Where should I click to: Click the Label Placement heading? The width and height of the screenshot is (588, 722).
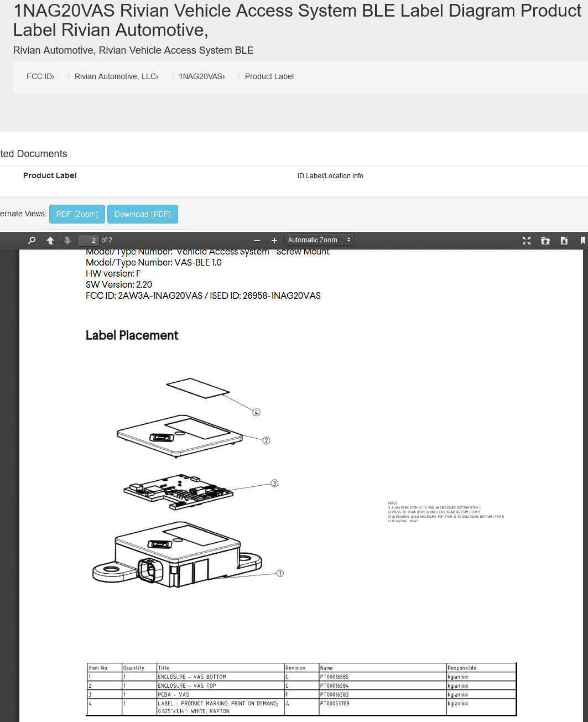pyautogui.click(x=132, y=335)
